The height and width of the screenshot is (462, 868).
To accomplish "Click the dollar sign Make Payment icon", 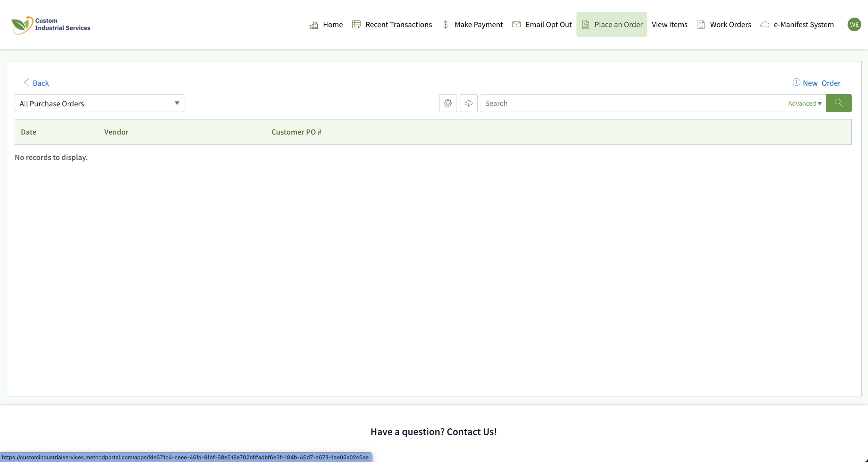I will coord(445,25).
